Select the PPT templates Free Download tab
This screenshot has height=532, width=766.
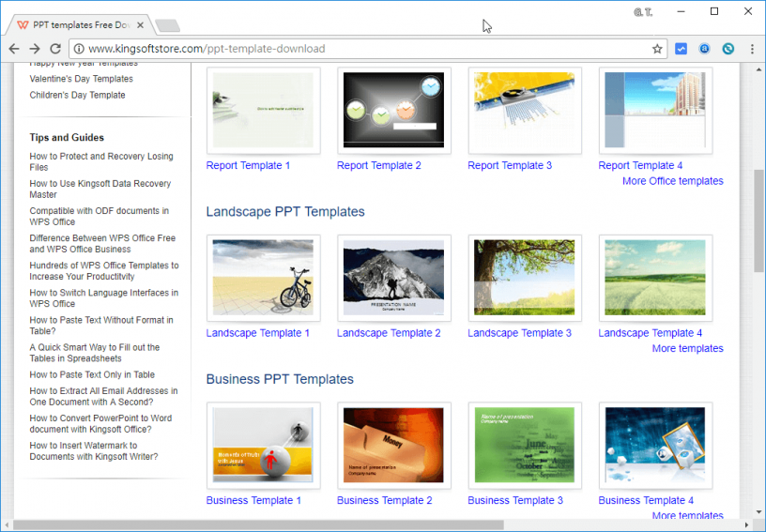pos(81,25)
